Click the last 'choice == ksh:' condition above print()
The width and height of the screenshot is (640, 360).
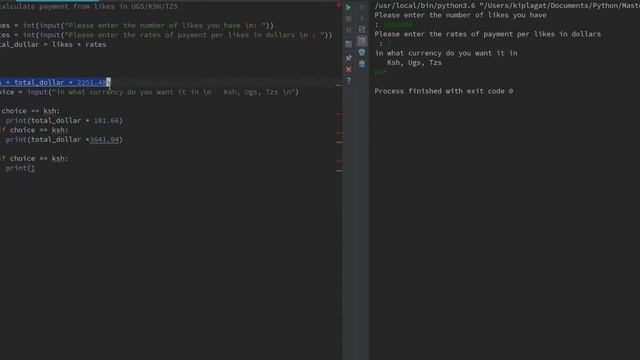click(34, 158)
